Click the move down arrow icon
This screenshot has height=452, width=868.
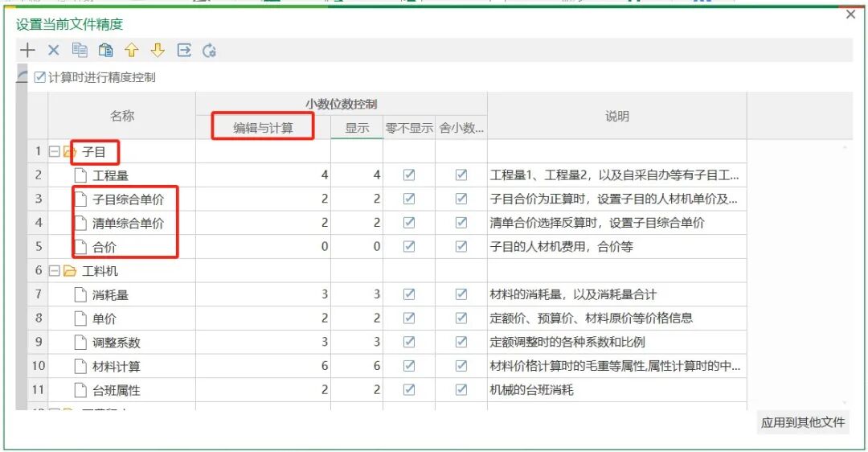158,51
